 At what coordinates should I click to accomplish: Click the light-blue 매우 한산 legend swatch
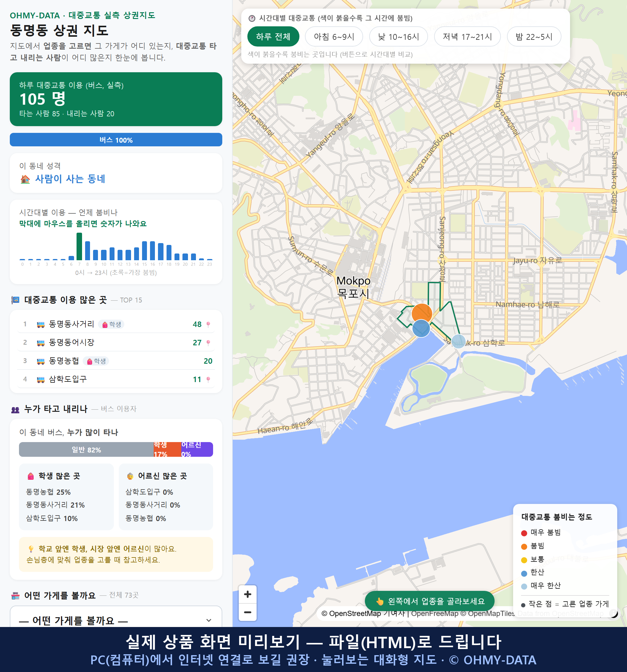click(524, 587)
